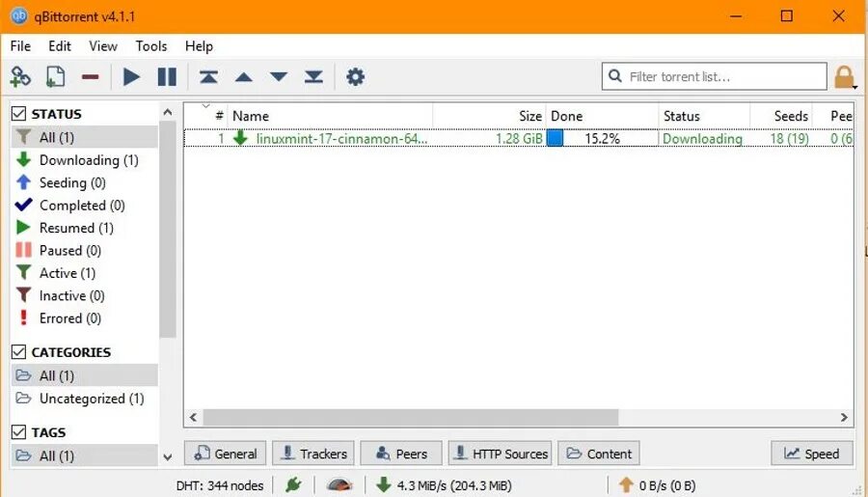Click the sidebar scroll up arrow
Screen dimensions: 868x497
pos(168,113)
